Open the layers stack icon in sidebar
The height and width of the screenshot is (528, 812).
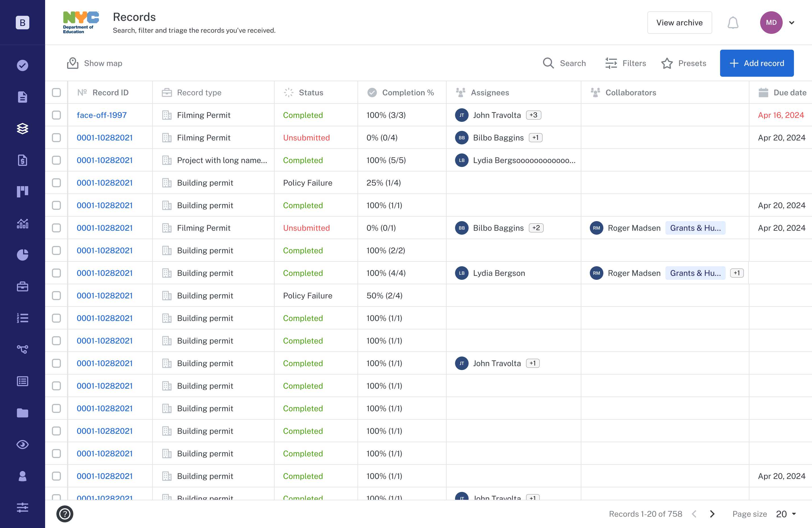point(23,129)
